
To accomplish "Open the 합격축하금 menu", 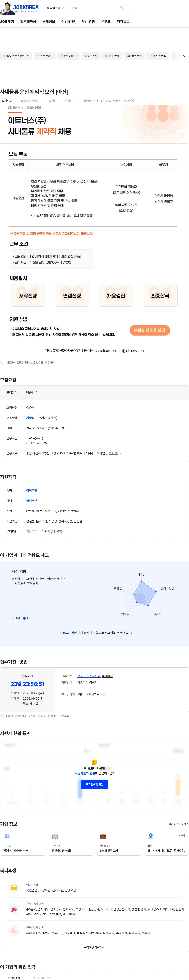I will coord(28,22).
